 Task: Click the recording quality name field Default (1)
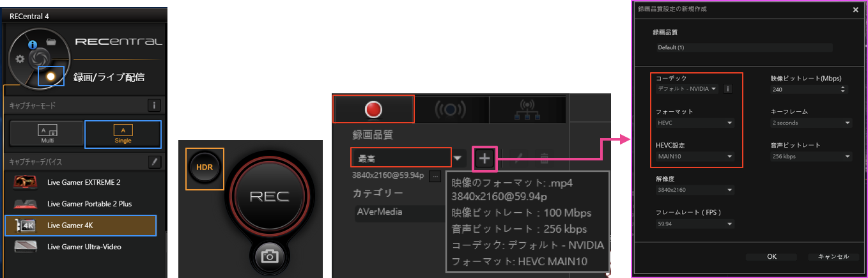click(743, 47)
